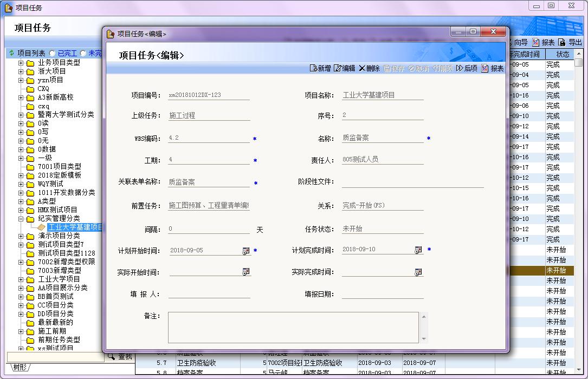588x379 pixels.
Task: Open calendar picker for 计划完成时间
Action: click(x=418, y=250)
